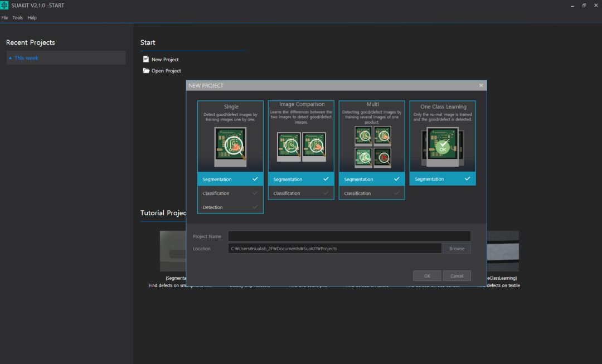The height and width of the screenshot is (364, 602).
Task: Click the Image Comparison illustration
Action: [x=302, y=147]
